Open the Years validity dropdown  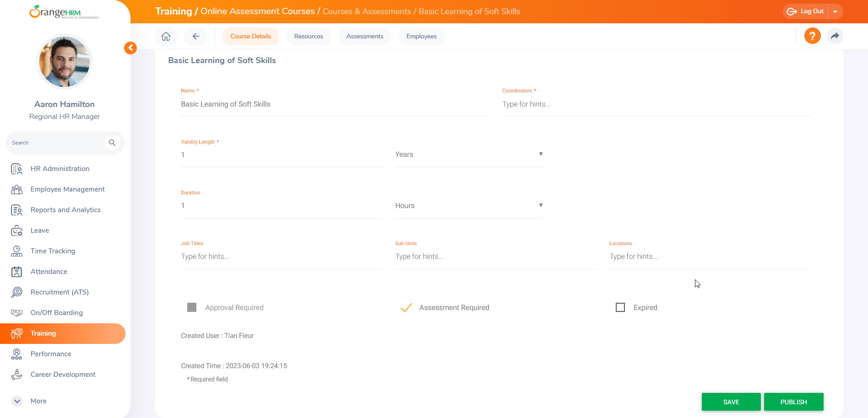point(541,154)
